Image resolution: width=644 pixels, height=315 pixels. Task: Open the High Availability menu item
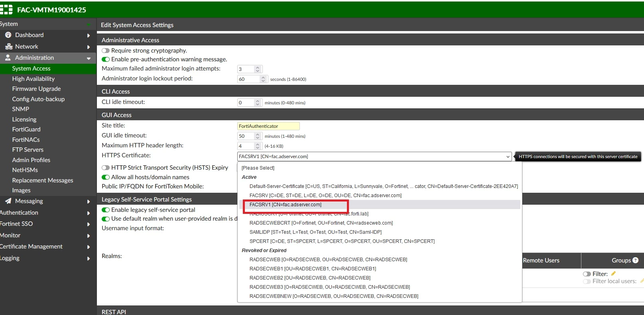(x=33, y=79)
